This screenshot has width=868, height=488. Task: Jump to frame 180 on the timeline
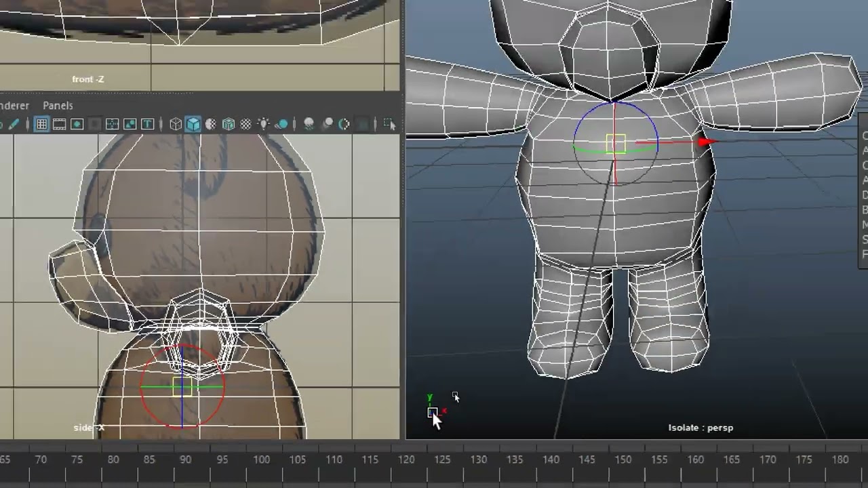[840, 460]
